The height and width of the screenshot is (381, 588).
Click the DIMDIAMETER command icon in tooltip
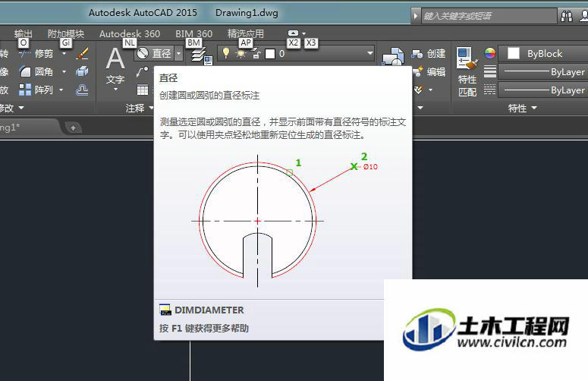tap(165, 310)
